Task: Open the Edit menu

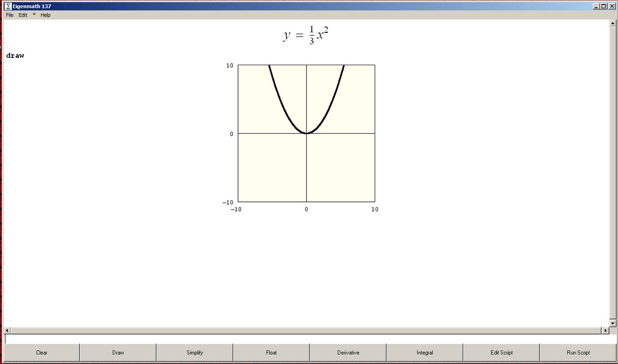Action: click(23, 15)
